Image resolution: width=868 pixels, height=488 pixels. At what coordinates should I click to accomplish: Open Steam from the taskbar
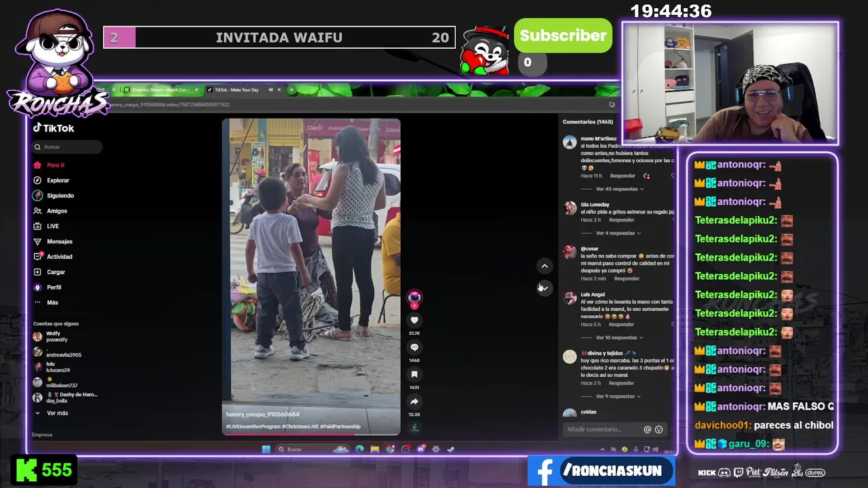(450, 449)
